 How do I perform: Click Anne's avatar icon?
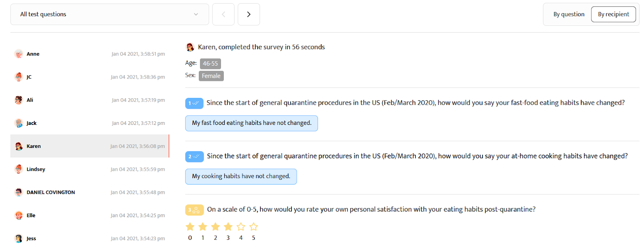click(19, 54)
